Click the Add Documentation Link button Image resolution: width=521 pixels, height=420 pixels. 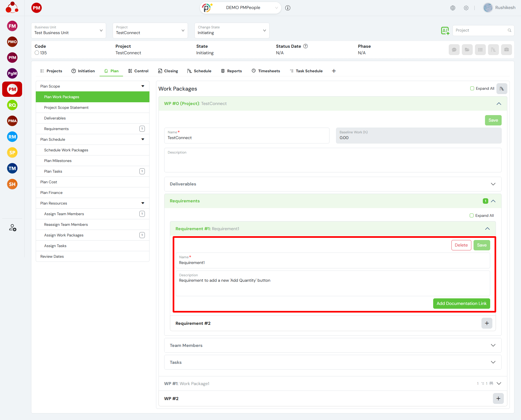pyautogui.click(x=461, y=304)
